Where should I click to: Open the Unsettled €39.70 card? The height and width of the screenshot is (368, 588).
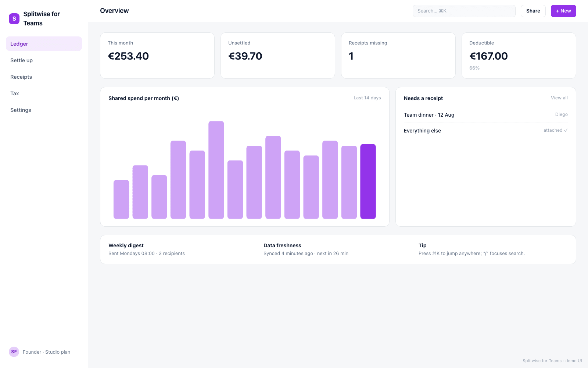pyautogui.click(x=278, y=56)
